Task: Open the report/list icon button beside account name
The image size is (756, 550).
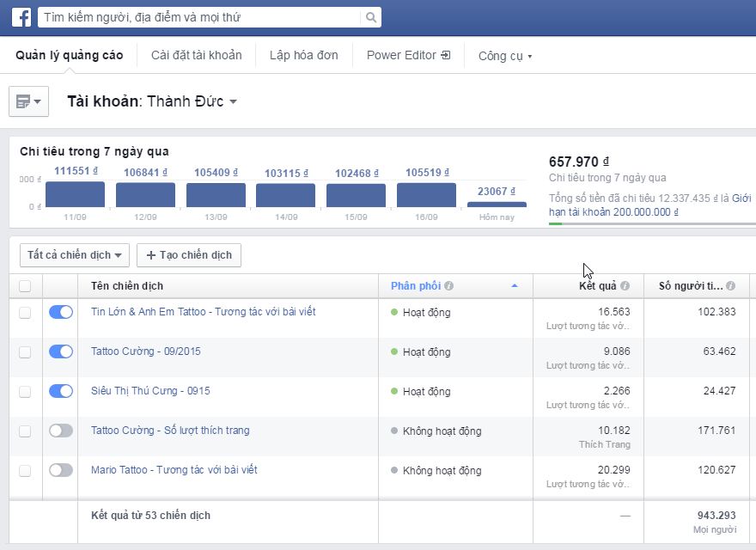Action: point(28,101)
